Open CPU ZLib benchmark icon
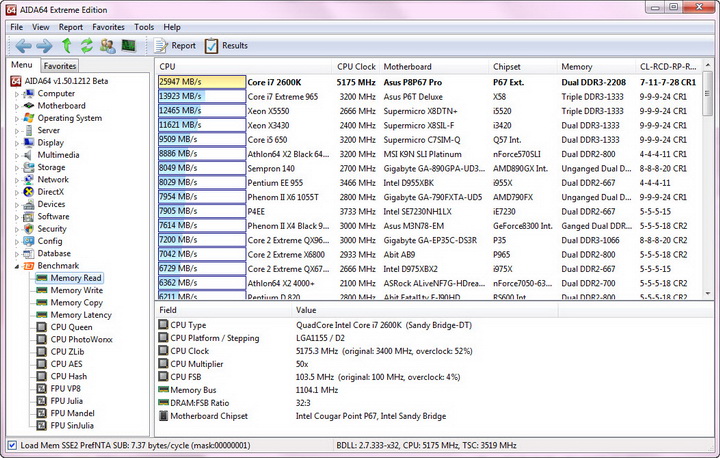The width and height of the screenshot is (720, 458). (x=42, y=351)
